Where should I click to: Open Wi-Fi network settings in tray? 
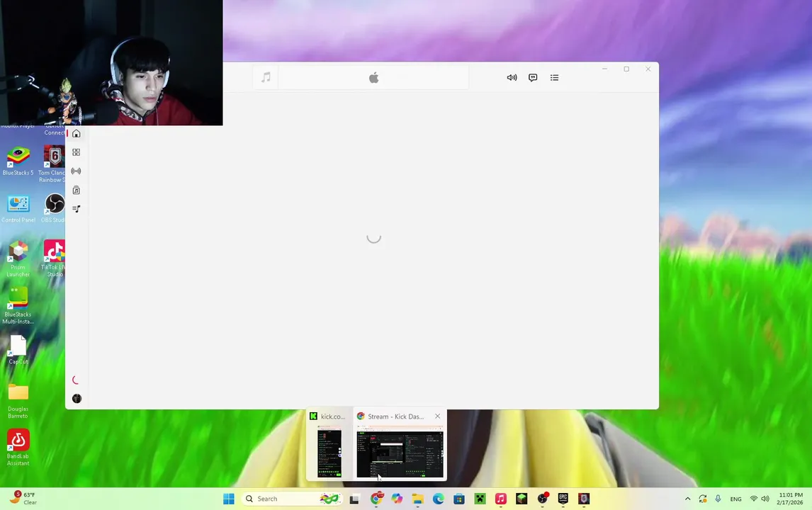click(x=753, y=499)
